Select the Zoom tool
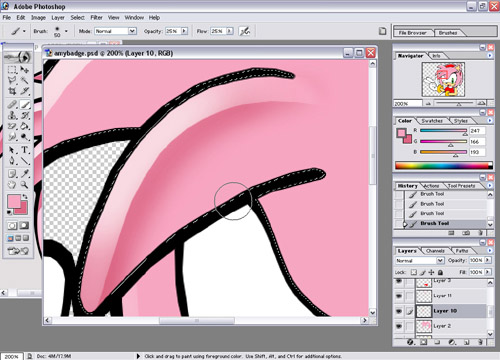 25,184
